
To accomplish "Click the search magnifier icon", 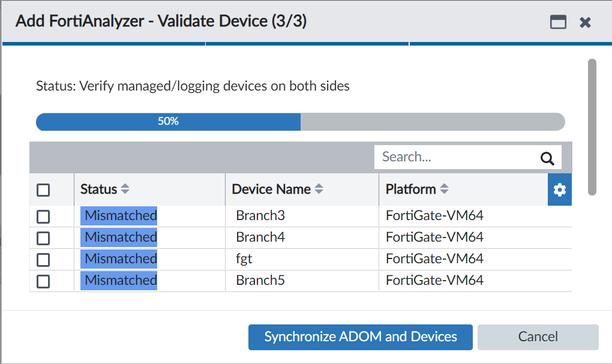I will point(547,158).
